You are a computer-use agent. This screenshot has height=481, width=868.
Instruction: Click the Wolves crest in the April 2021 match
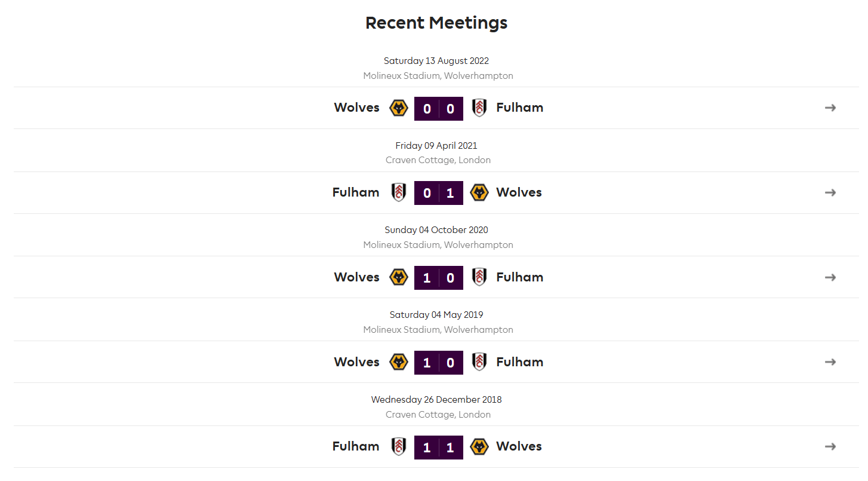479,192
